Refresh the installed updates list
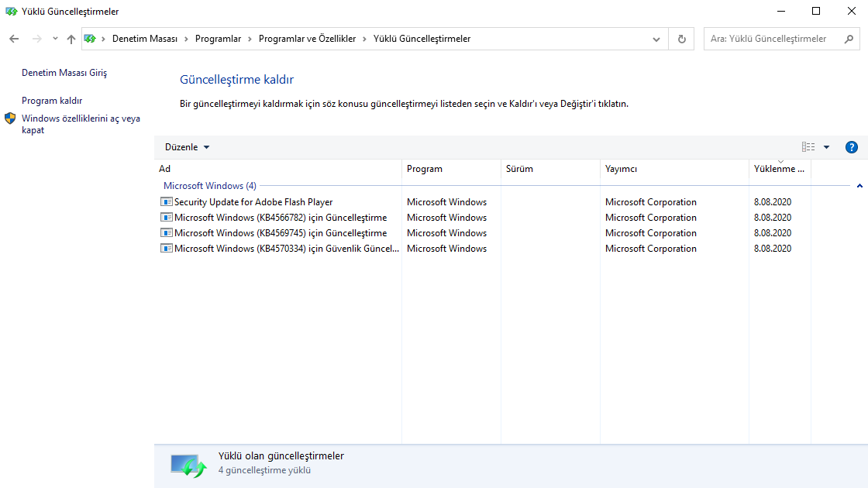 [681, 39]
